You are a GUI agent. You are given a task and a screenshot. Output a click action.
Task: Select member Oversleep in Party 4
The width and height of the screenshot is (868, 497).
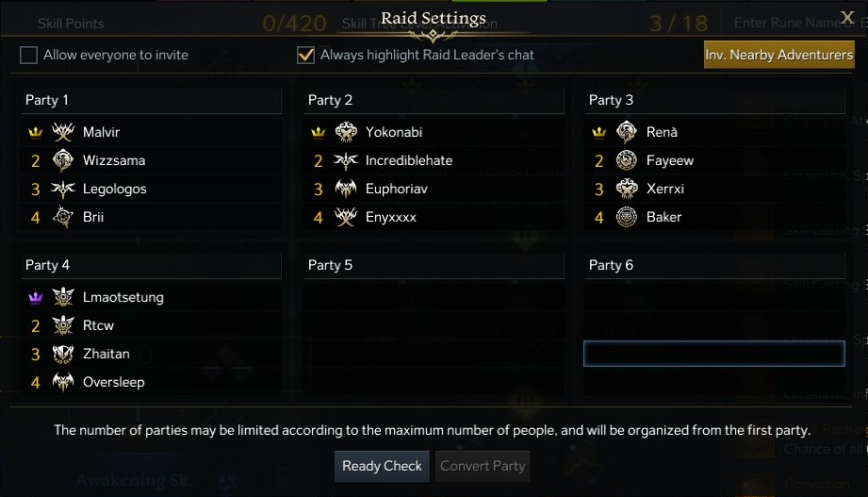[x=113, y=382]
